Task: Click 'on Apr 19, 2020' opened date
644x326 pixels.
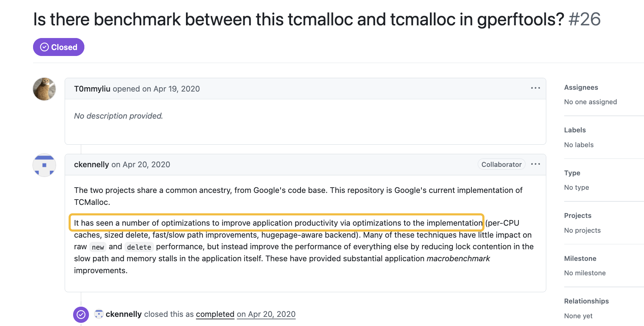Action: coord(171,89)
